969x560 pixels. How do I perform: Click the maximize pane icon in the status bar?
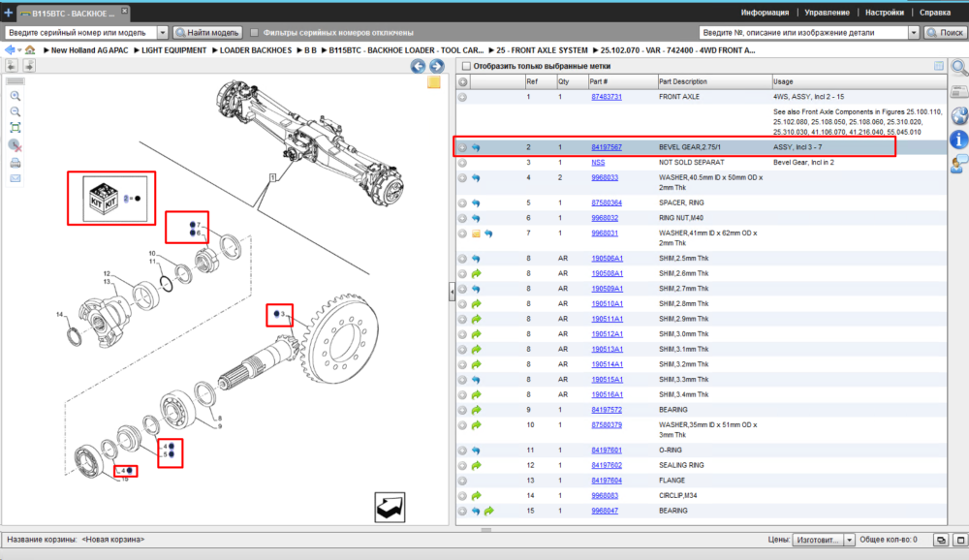click(960, 541)
